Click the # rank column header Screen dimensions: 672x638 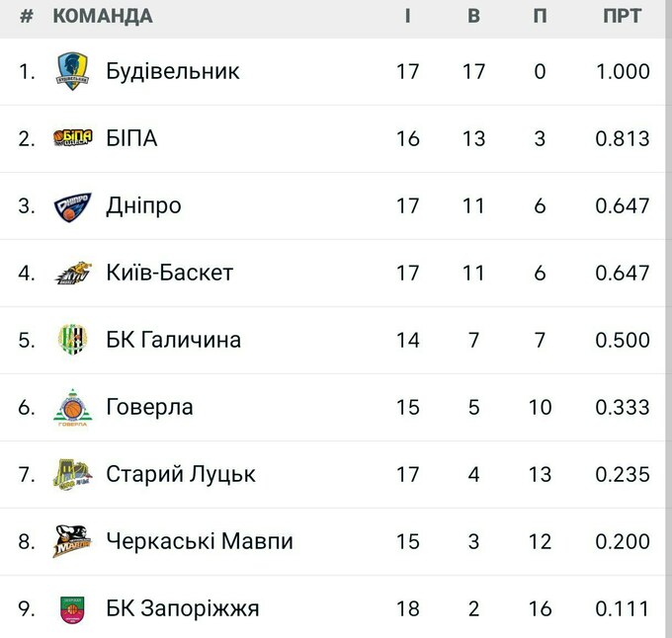coord(27,16)
